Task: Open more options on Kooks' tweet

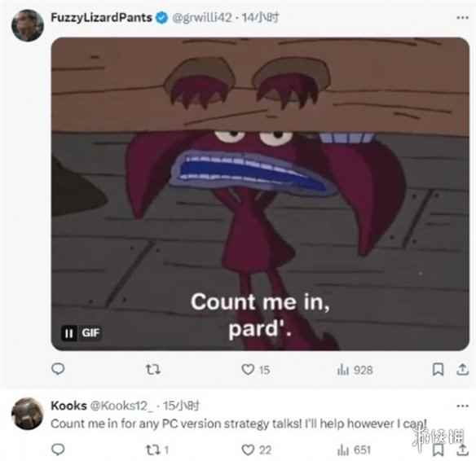Action: (462, 406)
